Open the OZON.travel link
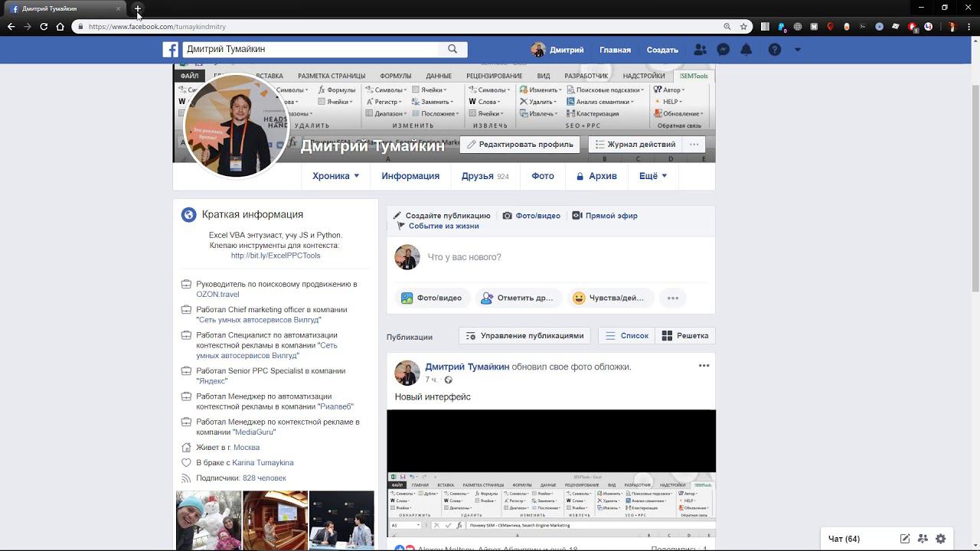 click(217, 295)
